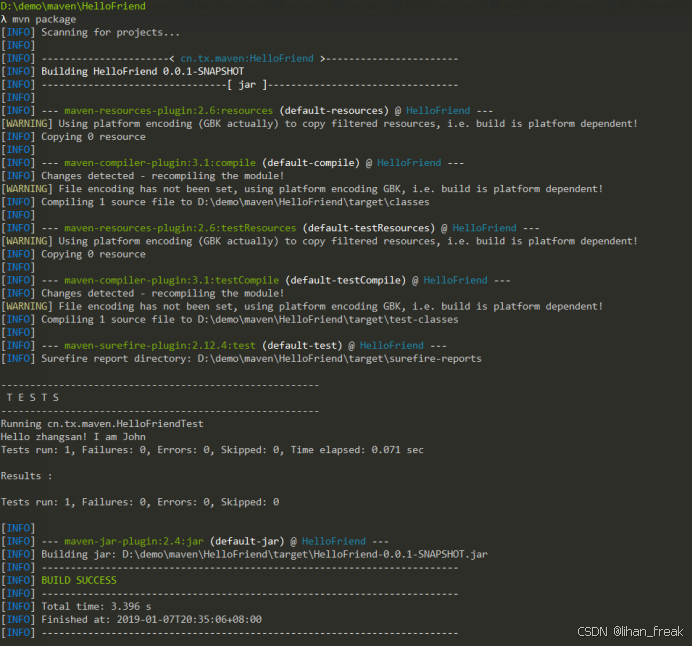This screenshot has height=646, width=693.
Task: Click 'maven-resources-plugin:2.6:resources' plugin text
Action: [x=168, y=110]
